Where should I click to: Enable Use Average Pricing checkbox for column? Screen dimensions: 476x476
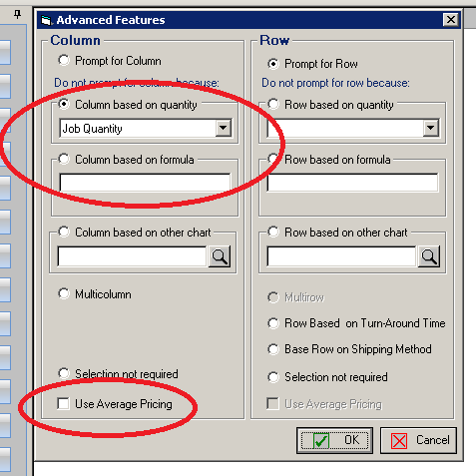point(63,404)
